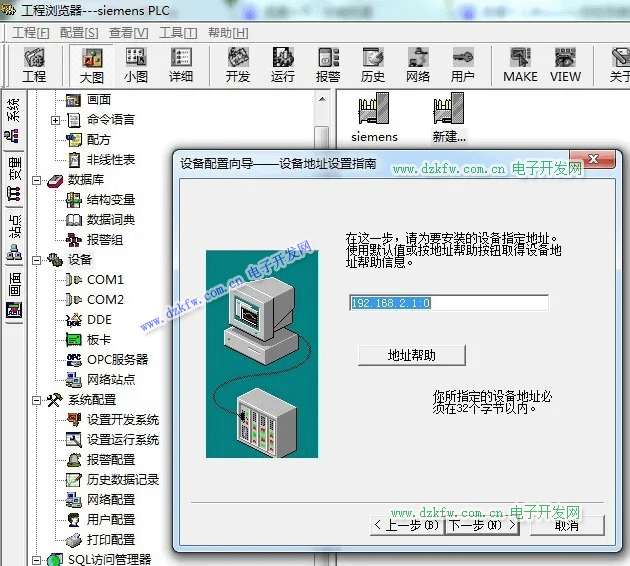Screen dimensions: 630x566
Task: Switch to 小图 small icon view
Action: pos(136,65)
